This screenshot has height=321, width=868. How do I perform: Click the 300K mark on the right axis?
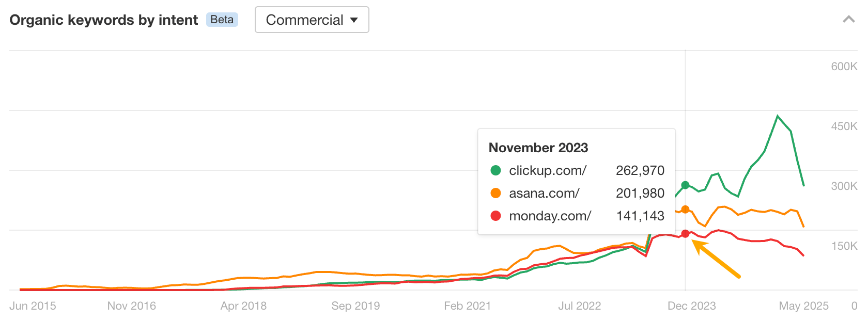(x=844, y=186)
